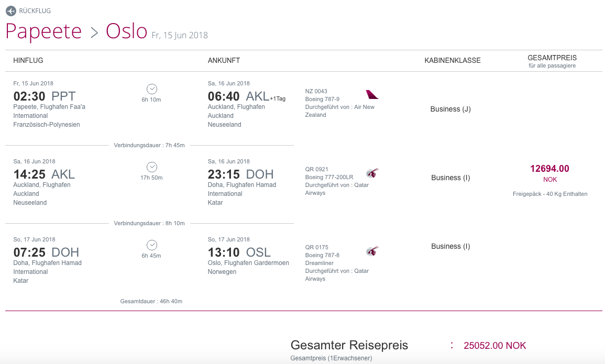Click flight number QR 0921
605x364 pixels.
tap(316, 169)
